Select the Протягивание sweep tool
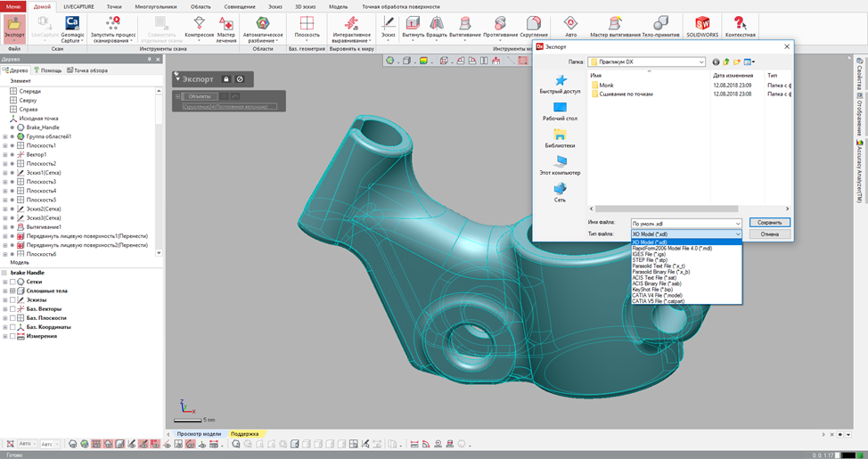The width and height of the screenshot is (868, 459). coord(501,27)
